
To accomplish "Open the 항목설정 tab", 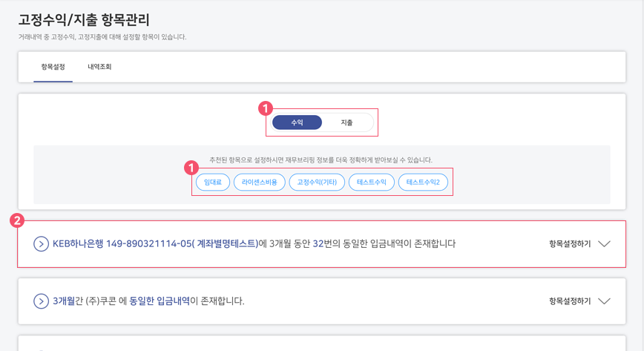I will tap(53, 67).
